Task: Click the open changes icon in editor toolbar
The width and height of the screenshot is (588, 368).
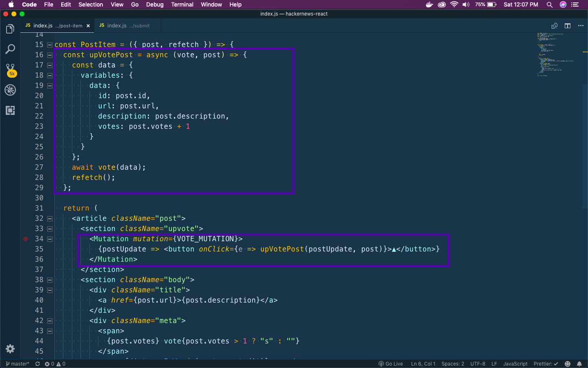Action: click(555, 26)
